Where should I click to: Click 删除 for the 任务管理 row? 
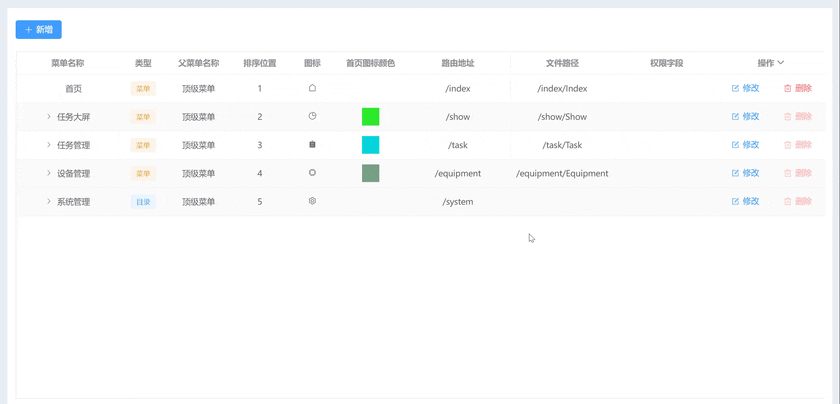798,145
